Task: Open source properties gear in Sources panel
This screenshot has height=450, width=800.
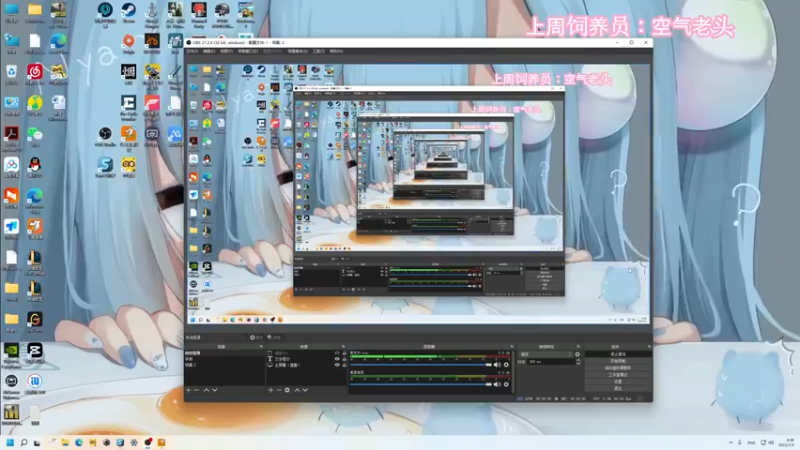Action: coord(287,390)
